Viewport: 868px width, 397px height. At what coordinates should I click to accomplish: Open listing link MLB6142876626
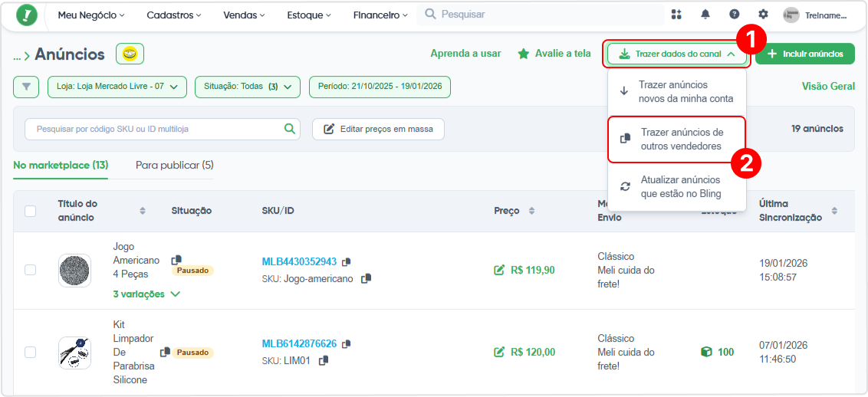299,344
